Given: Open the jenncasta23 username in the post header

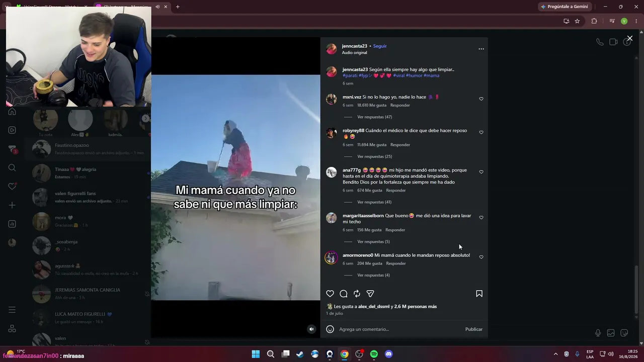Looking at the screenshot, I should tap(355, 46).
